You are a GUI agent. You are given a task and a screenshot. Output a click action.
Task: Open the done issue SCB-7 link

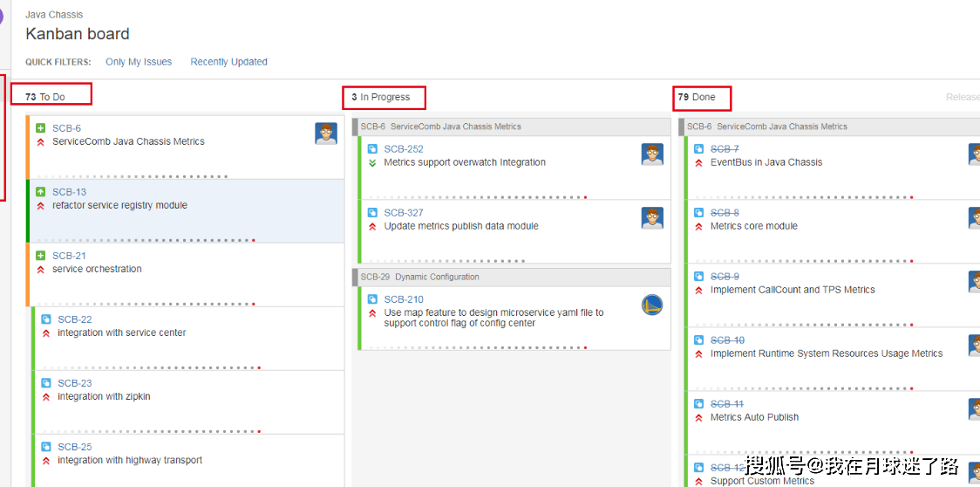click(x=725, y=149)
